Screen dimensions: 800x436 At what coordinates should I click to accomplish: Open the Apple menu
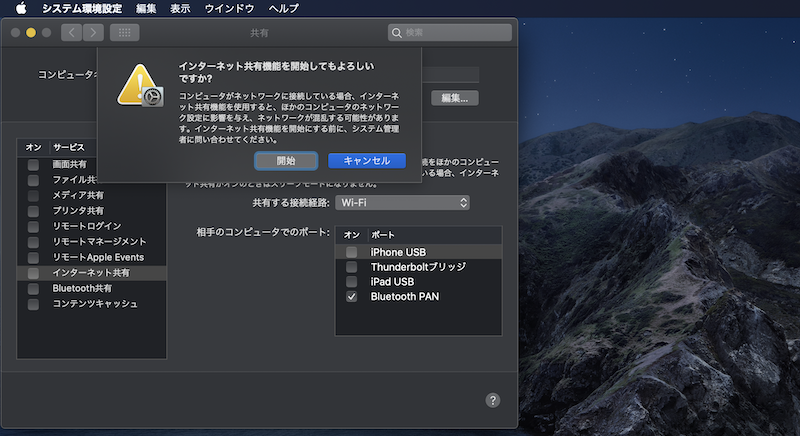[x=20, y=8]
